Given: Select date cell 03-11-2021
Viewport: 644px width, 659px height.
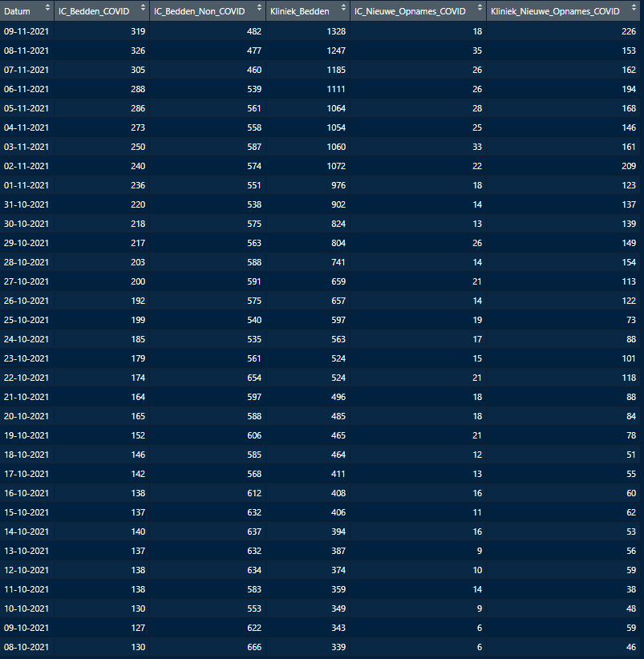Looking at the screenshot, I should click(x=26, y=147).
